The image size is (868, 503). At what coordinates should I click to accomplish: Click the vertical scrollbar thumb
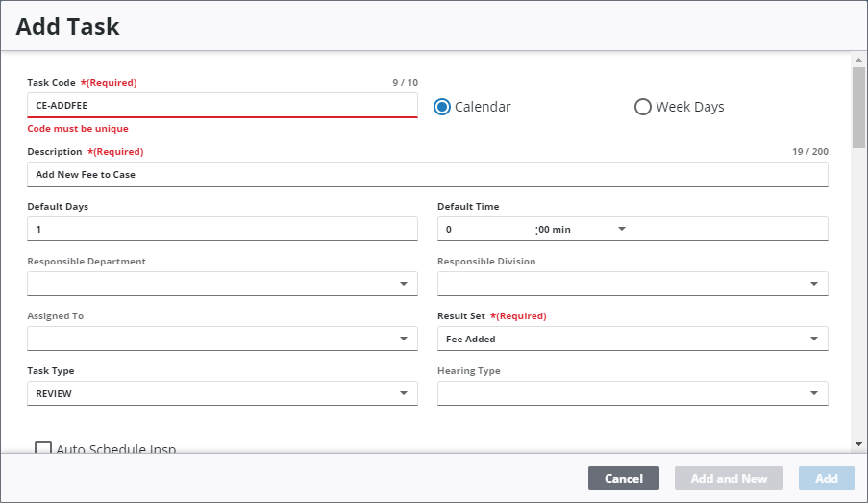click(858, 106)
